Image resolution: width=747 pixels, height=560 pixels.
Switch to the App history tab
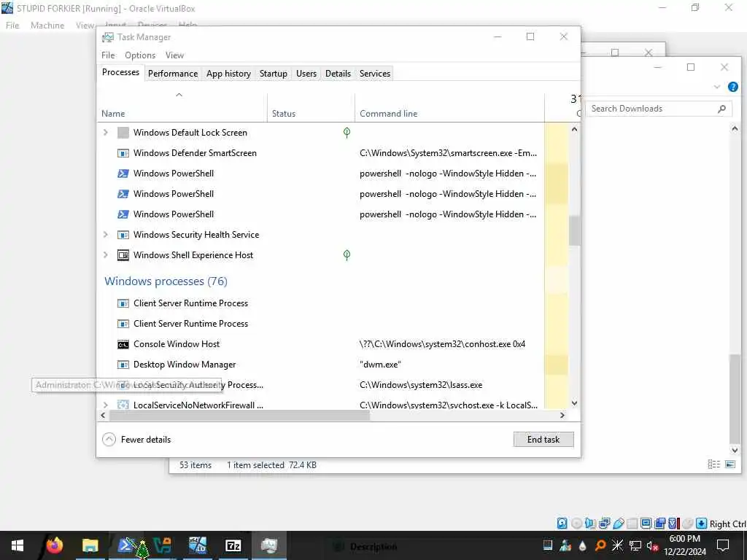click(x=228, y=74)
